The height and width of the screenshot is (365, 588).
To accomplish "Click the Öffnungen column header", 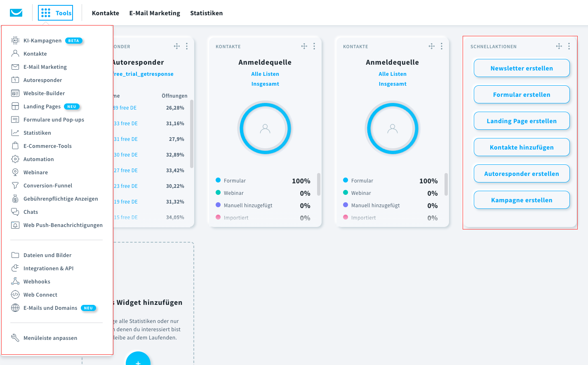I will pos(174,96).
